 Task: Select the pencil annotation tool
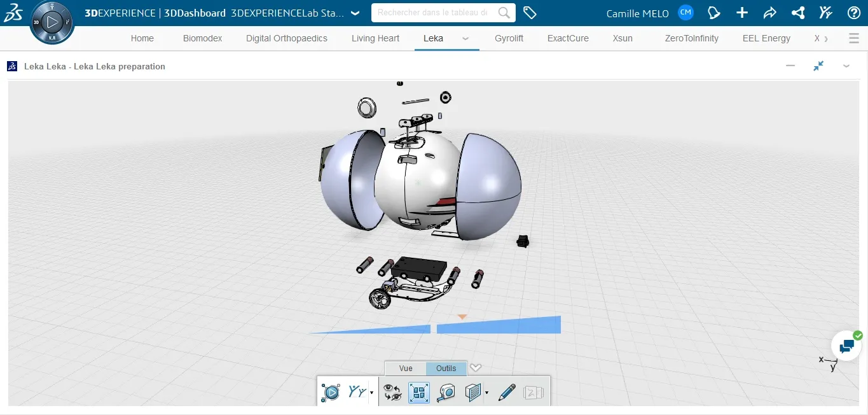click(x=507, y=392)
